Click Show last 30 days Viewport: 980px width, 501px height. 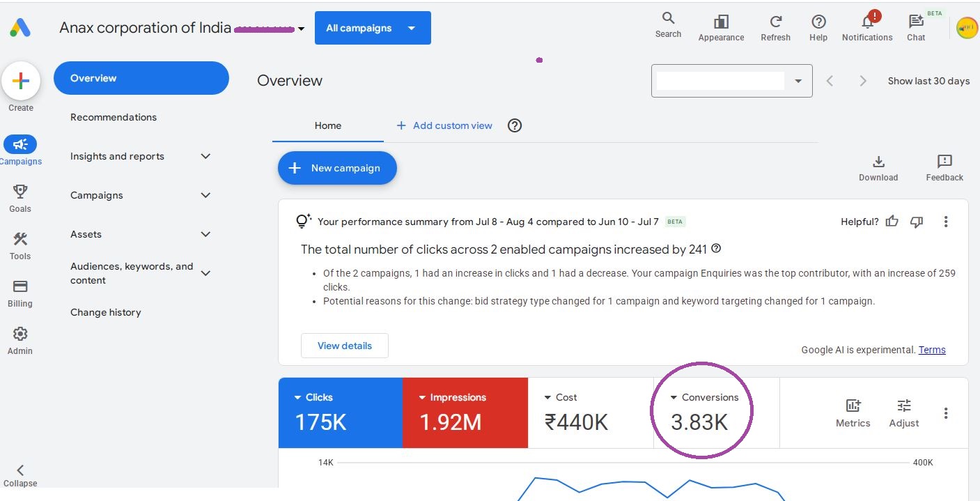(x=928, y=81)
